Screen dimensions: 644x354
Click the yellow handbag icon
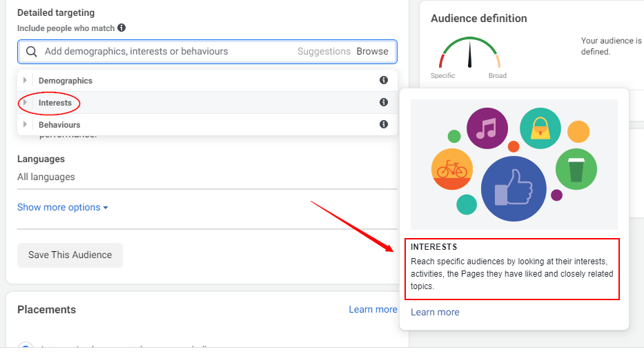(x=540, y=128)
